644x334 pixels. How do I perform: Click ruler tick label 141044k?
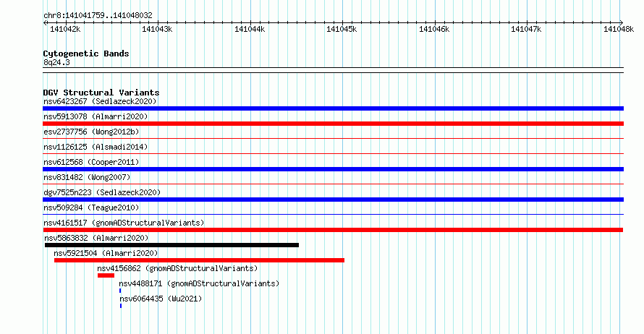tap(250, 29)
